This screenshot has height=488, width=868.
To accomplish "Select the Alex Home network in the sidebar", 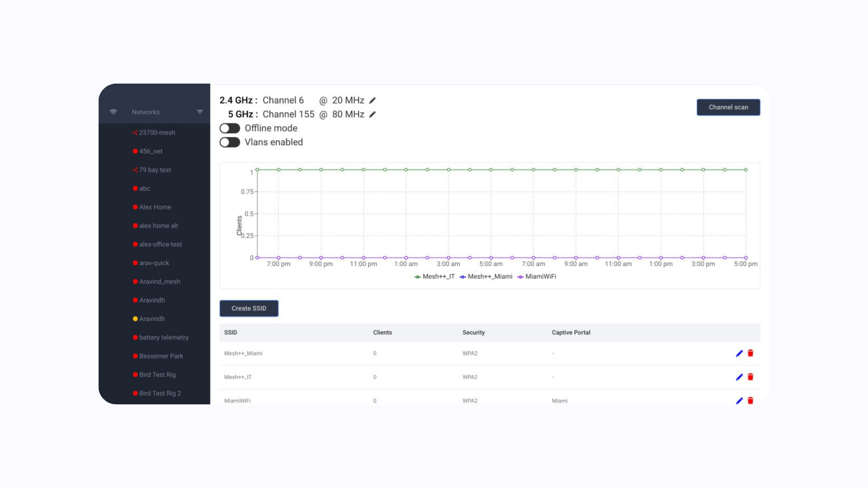I will coord(155,206).
